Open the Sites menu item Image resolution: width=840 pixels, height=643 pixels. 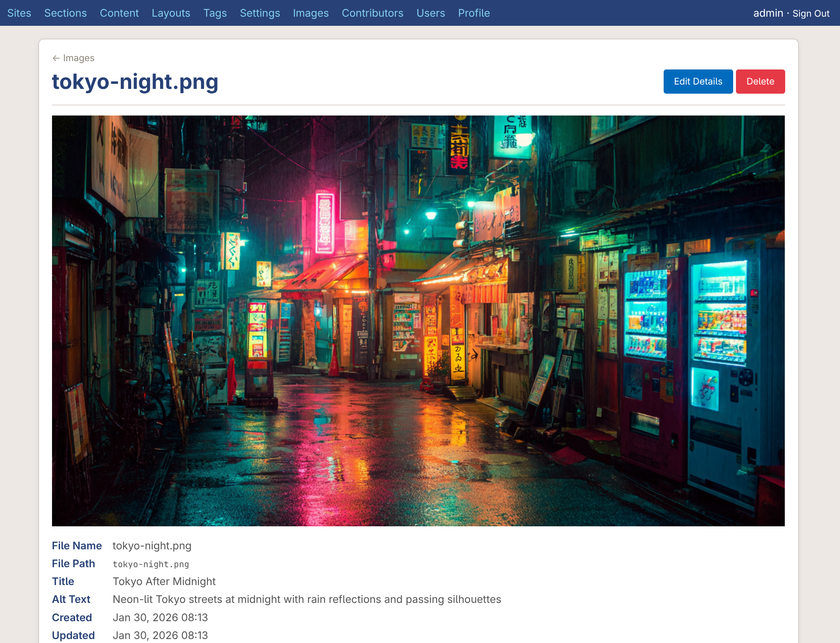coord(19,13)
